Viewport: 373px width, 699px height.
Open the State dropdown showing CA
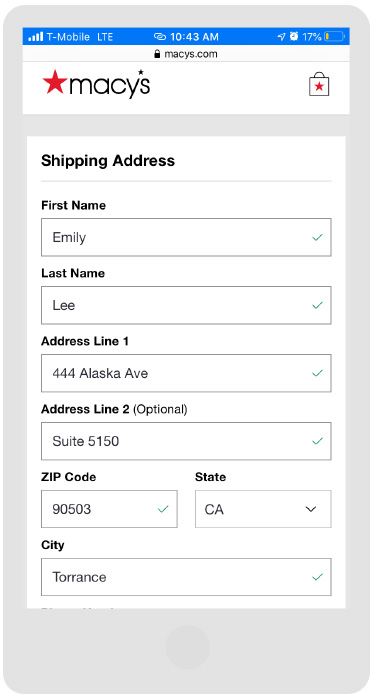click(263, 509)
